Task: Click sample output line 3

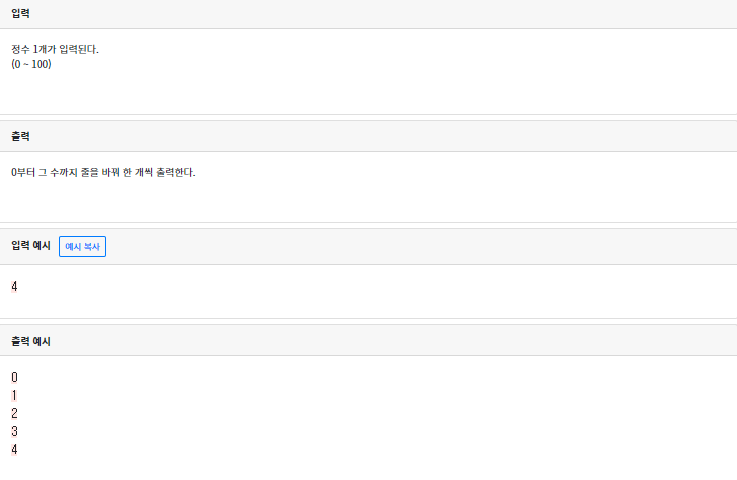Action: click(x=14, y=431)
